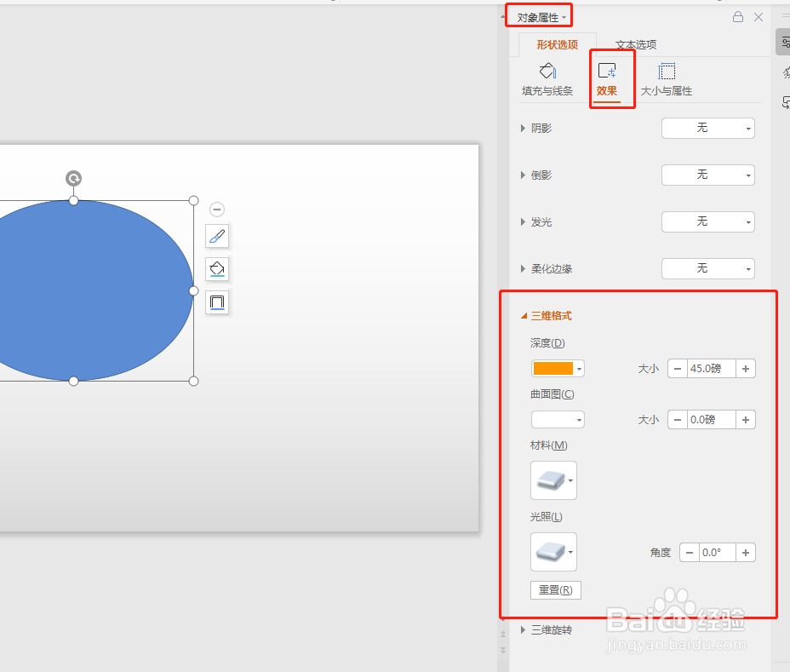Viewport: 790px width, 672px height.
Task: Click the bottom-right resize handle of the ellipse
Action: coord(193,381)
